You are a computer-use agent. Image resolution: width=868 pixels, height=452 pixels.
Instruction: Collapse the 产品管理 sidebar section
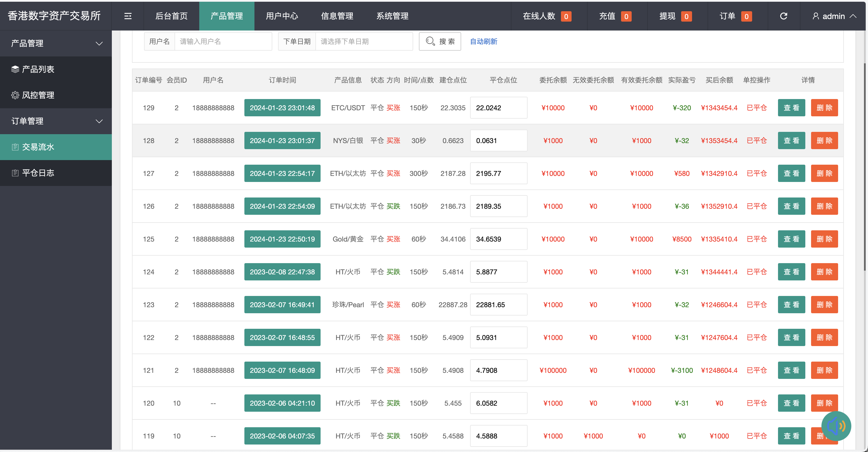99,43
